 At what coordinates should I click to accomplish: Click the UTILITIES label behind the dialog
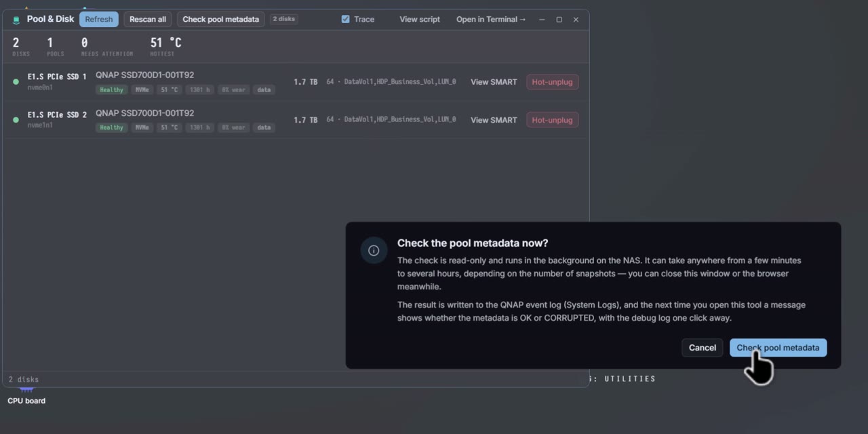(630, 379)
